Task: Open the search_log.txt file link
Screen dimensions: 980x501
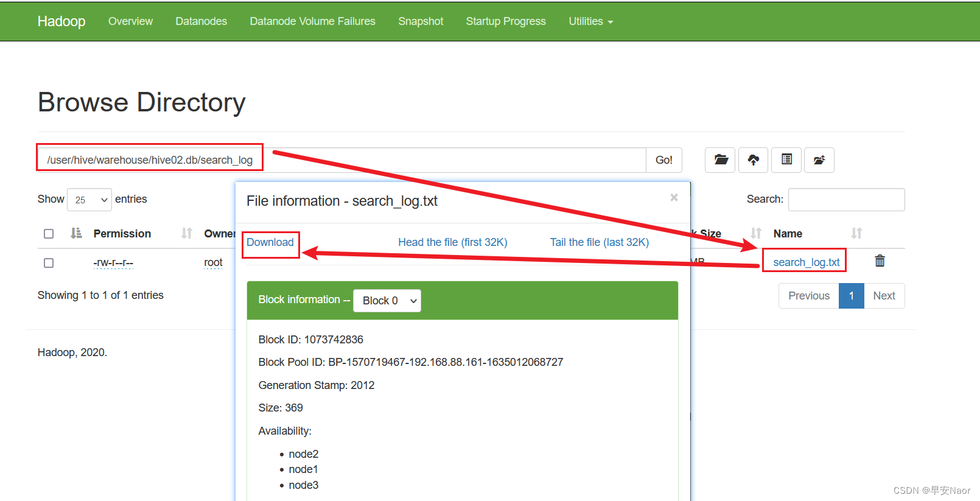Action: tap(807, 262)
